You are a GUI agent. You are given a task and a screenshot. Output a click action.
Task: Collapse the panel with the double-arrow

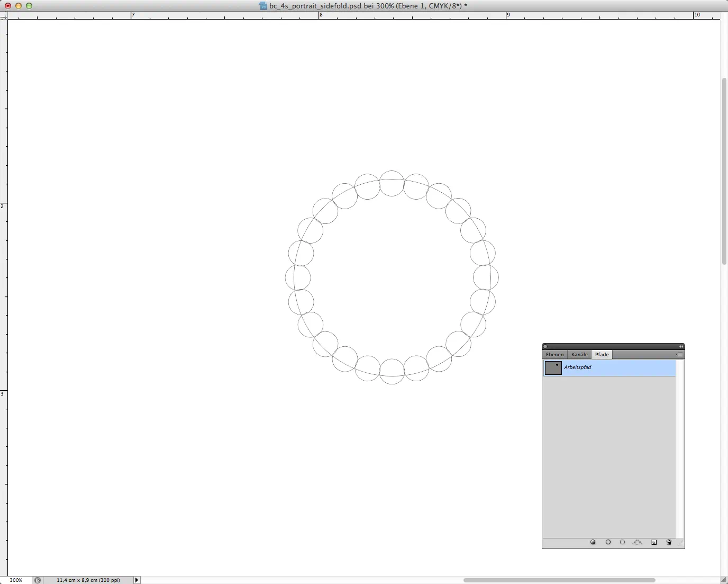click(681, 347)
